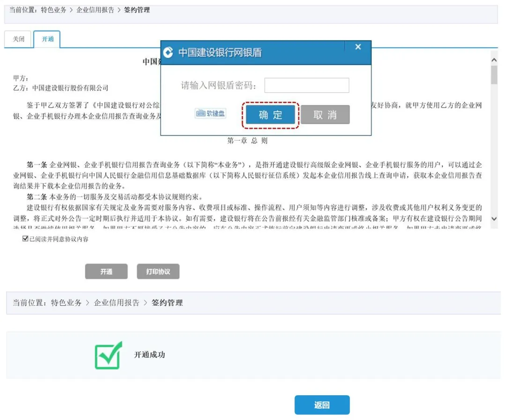Confirm with the 确定 button
The width and height of the screenshot is (506, 420).
point(270,115)
